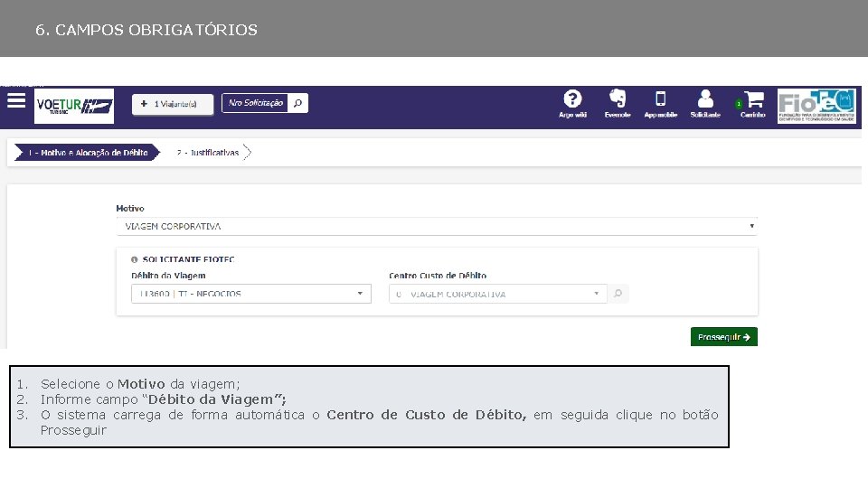Click the Centro Custo de Débito label
Viewport: 868px width, 488px height.
(438, 276)
